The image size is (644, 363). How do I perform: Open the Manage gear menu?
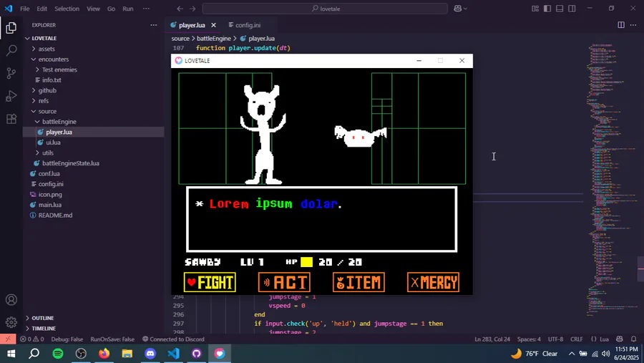11,322
